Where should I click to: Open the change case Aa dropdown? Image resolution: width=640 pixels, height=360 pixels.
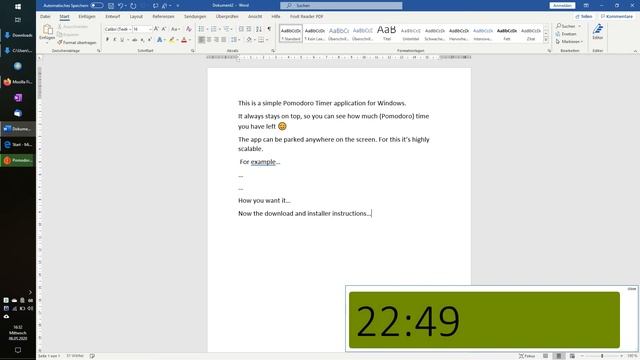point(175,29)
